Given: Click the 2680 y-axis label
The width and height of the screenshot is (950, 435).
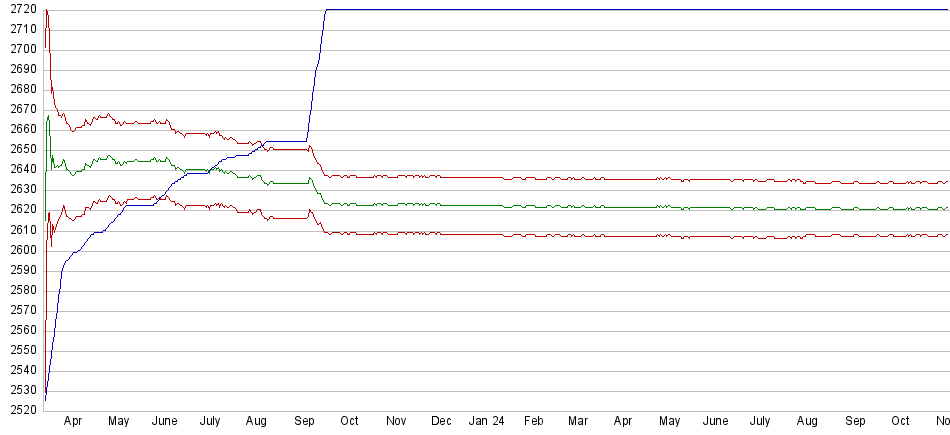Looking at the screenshot, I should coord(24,89).
